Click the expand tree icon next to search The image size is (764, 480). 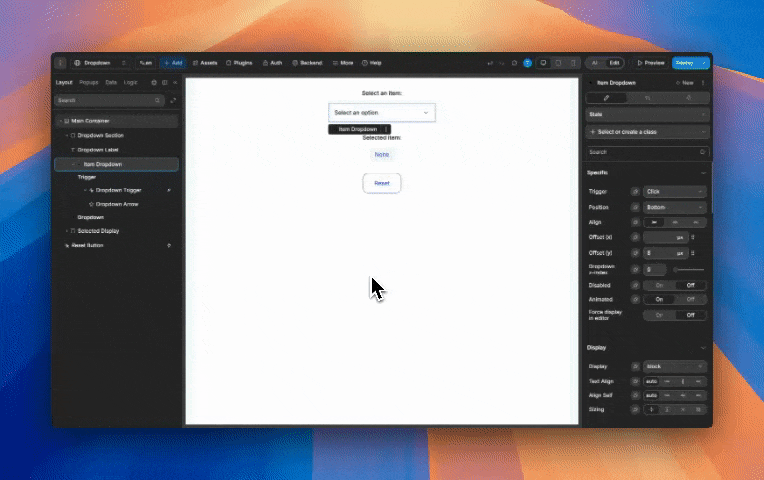[x=173, y=100]
